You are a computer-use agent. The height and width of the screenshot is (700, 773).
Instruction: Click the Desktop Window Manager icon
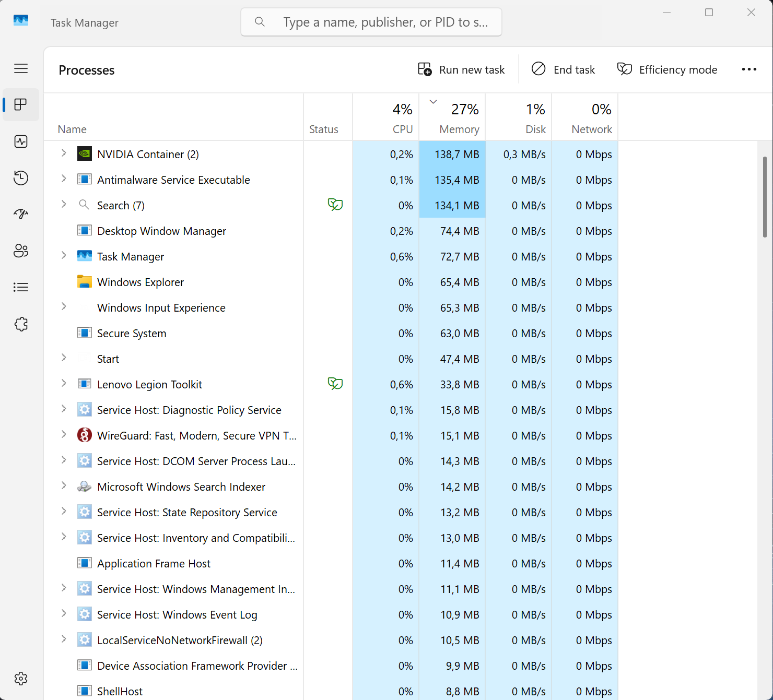pos(85,231)
